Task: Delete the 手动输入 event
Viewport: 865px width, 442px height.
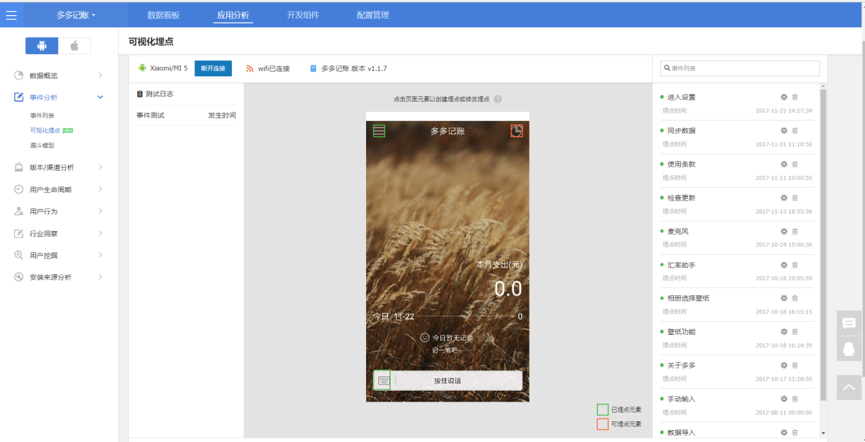Action: click(795, 398)
